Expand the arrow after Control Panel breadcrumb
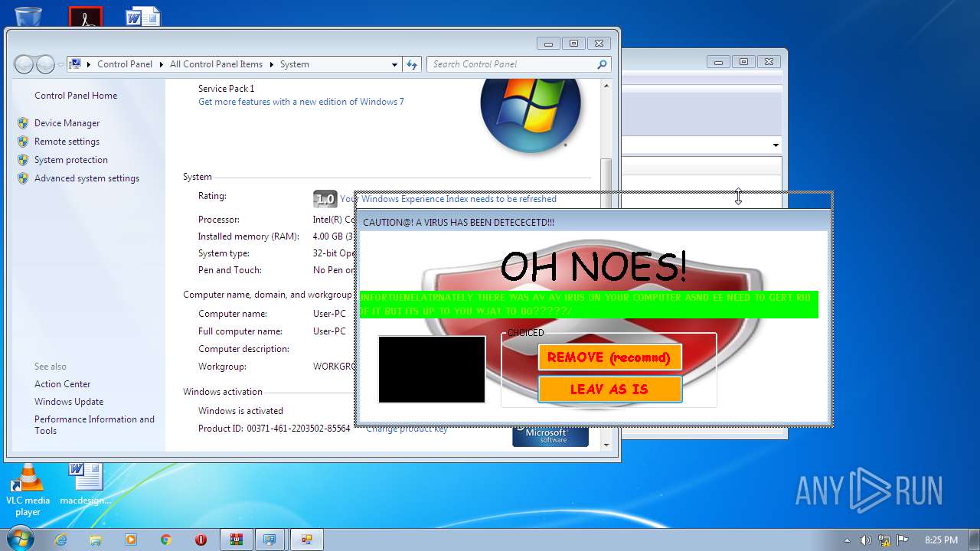Image resolution: width=980 pixels, height=551 pixels. (162, 64)
